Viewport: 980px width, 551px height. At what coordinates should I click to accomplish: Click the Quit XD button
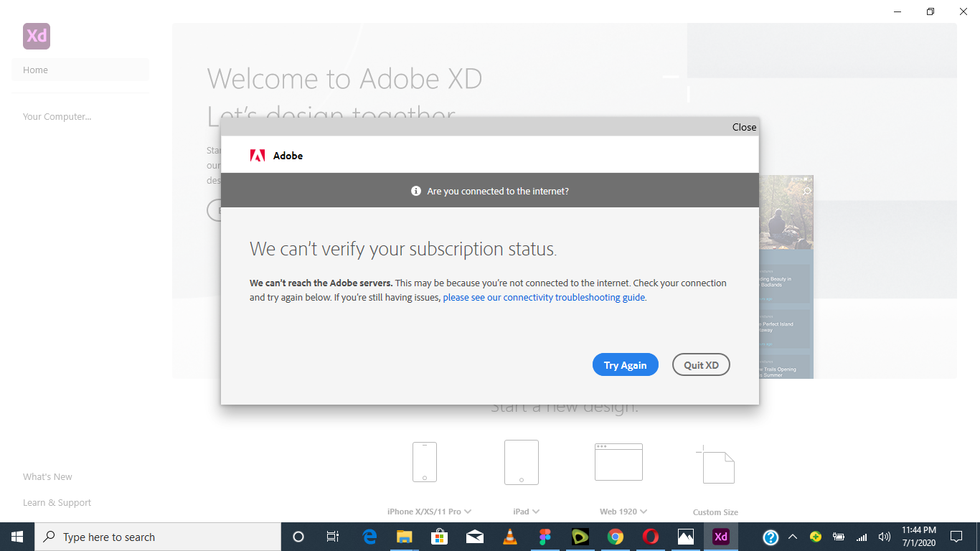point(701,365)
